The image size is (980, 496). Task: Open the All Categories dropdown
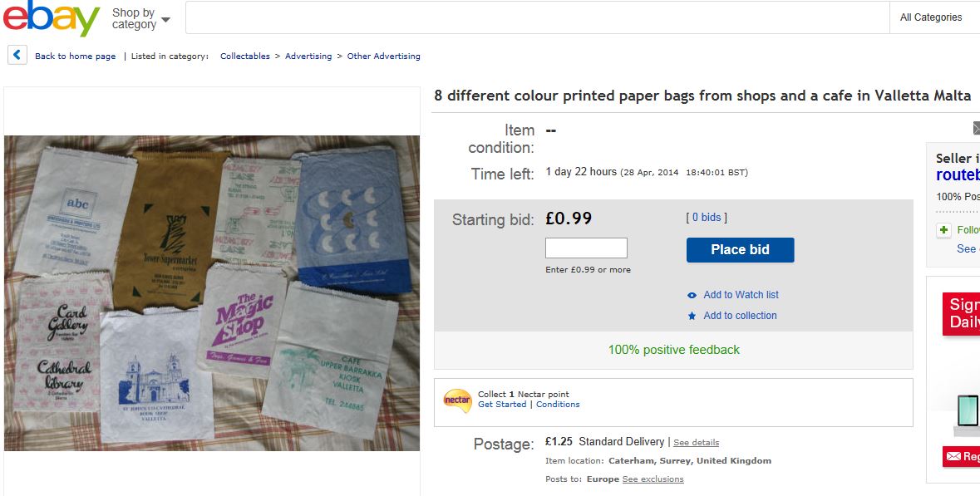coord(933,17)
